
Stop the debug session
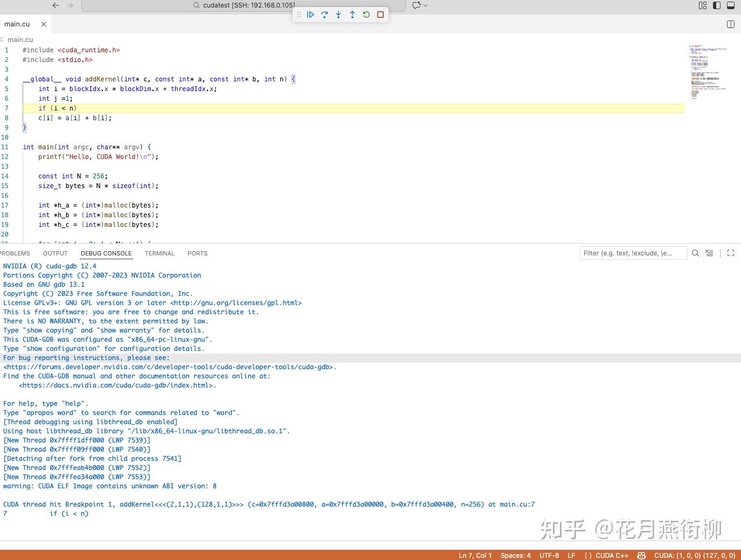coord(380,15)
